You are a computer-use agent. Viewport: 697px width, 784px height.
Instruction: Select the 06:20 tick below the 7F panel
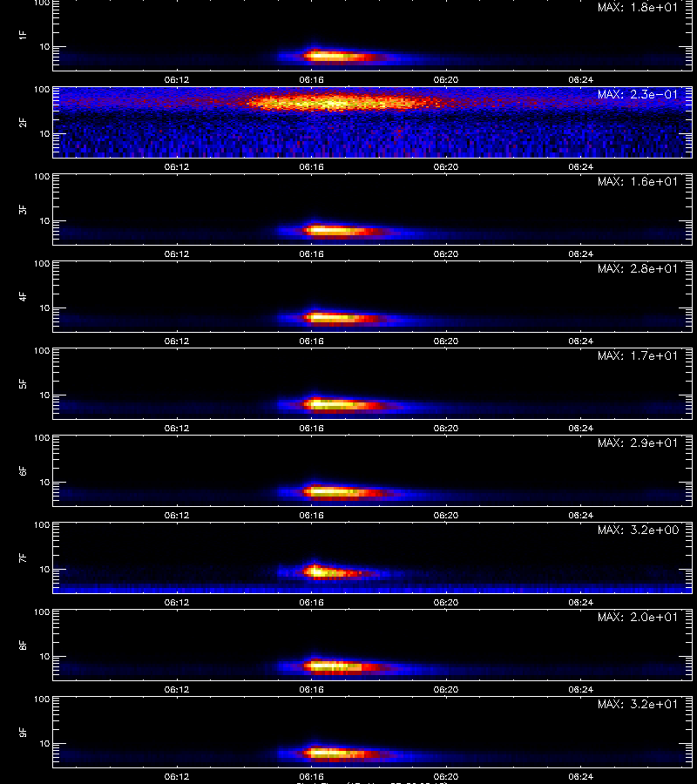click(x=445, y=602)
